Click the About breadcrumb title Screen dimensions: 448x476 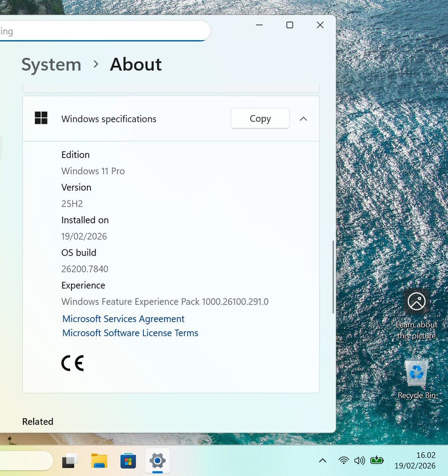point(136,64)
